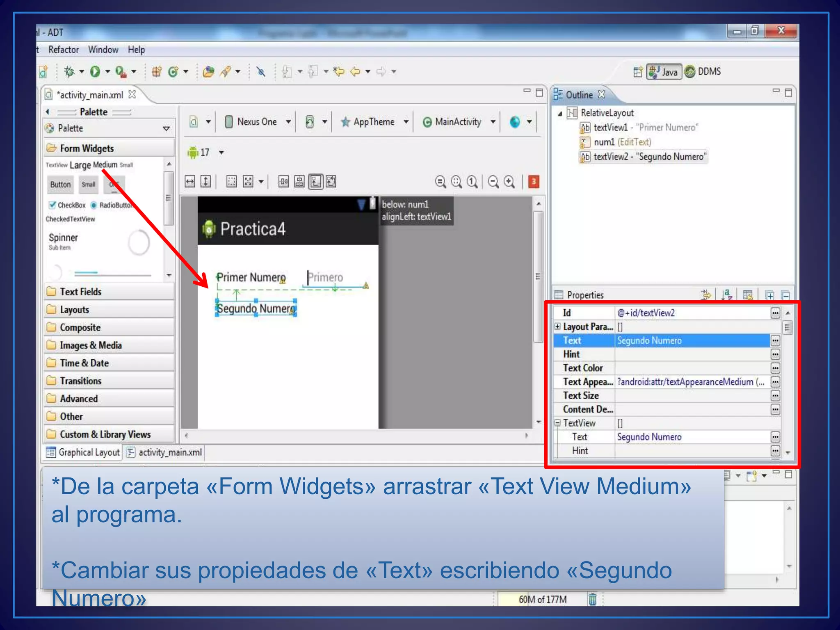Viewport: 840px width, 630px height.
Task: Click the Open Type icon in toolbar
Action: pyautogui.click(x=208, y=72)
